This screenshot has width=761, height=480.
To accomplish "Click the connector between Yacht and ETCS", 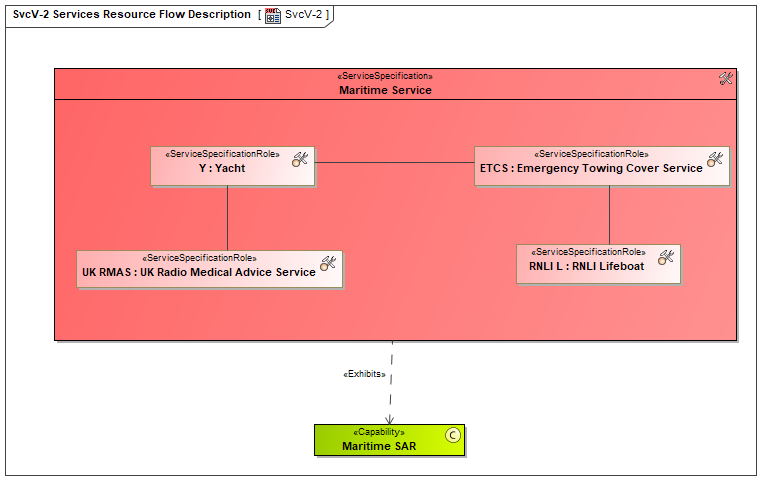I will point(395,163).
